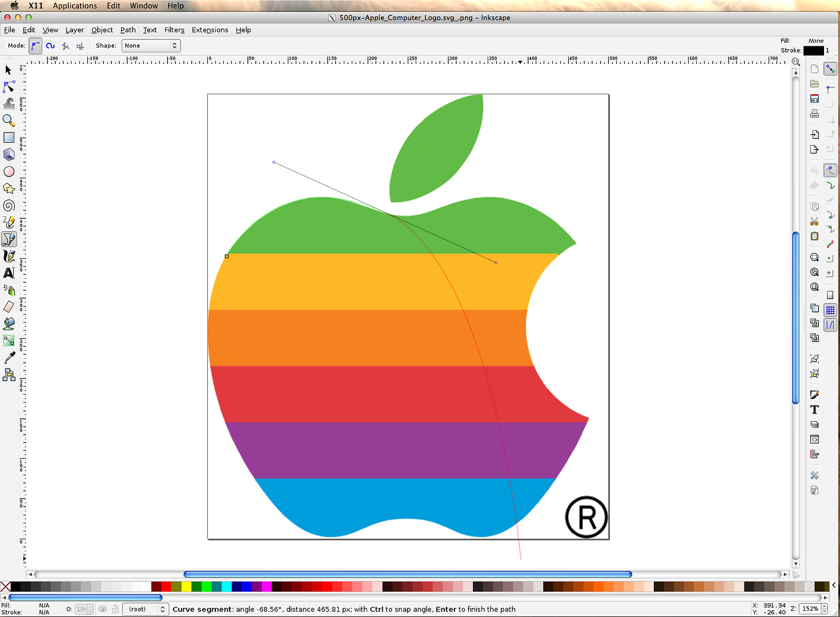Click the Apple menu logo
This screenshot has height=617, width=840.
14,6
